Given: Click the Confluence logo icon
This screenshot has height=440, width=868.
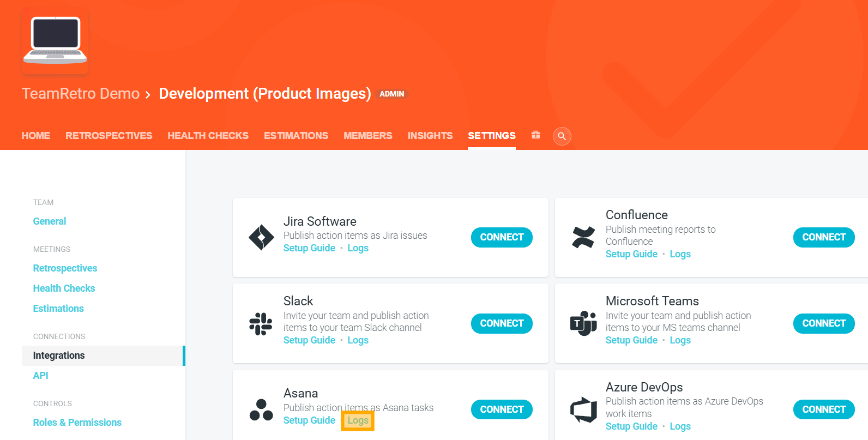Looking at the screenshot, I should 583,237.
